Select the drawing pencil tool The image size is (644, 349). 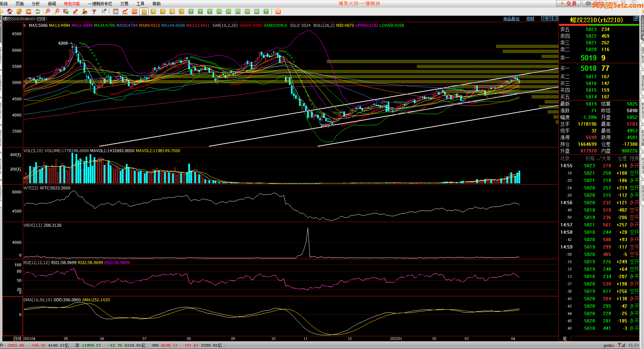click(x=76, y=11)
